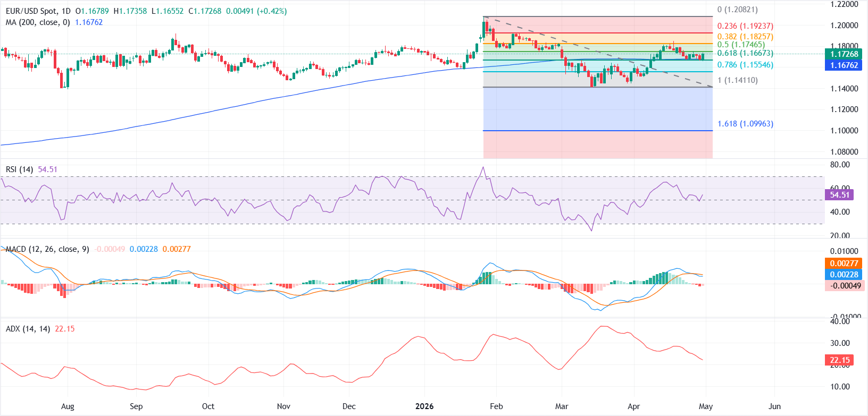Open the MACD (12, 26, close, 9) legend

click(x=47, y=249)
